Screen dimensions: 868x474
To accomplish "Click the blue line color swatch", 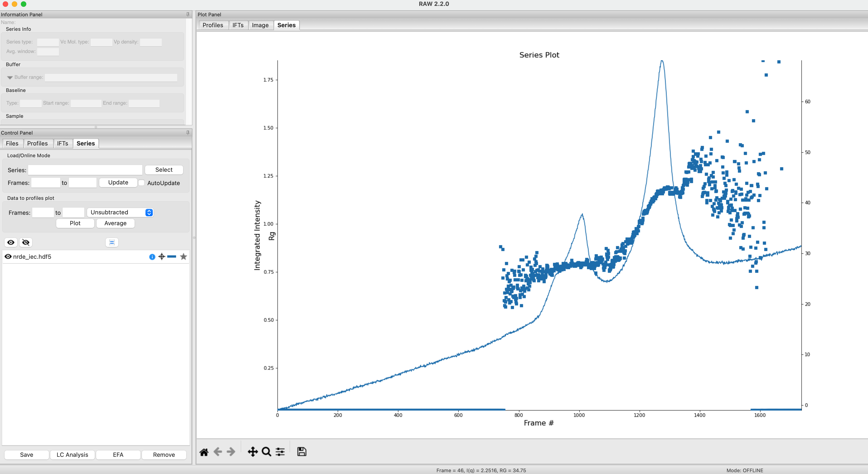I will click(x=172, y=257).
